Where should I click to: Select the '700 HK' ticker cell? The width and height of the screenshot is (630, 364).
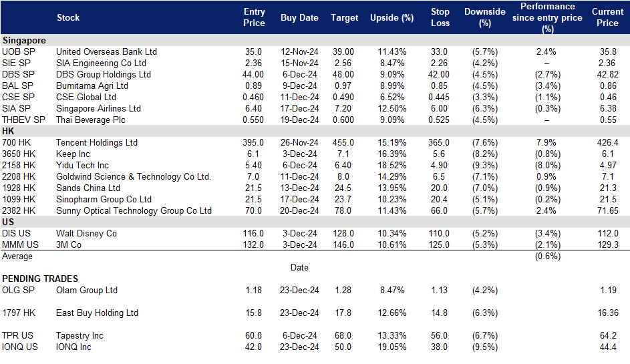[17, 143]
